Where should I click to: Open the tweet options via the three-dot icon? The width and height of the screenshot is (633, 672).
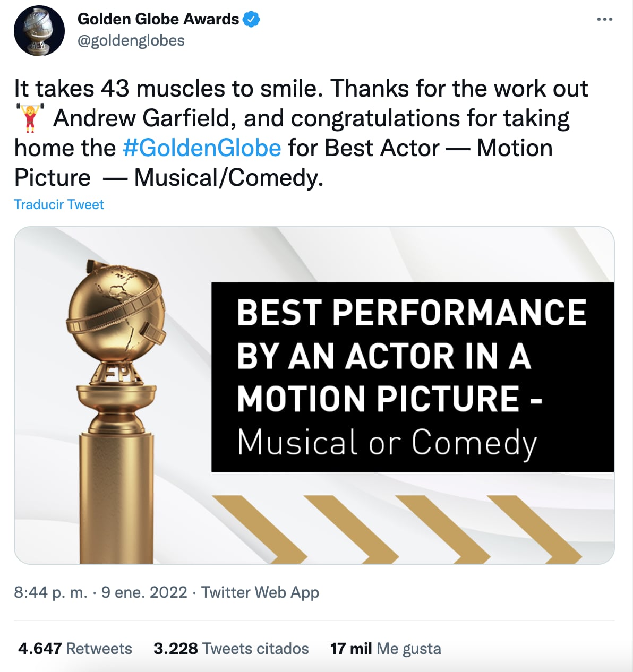coord(604,18)
